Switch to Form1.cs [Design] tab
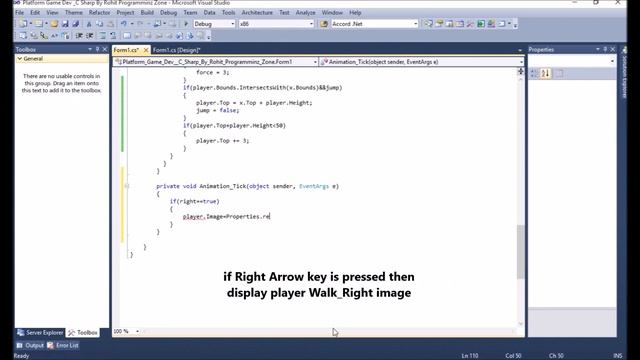Image resolution: width=640 pixels, height=360 pixels. click(177, 50)
